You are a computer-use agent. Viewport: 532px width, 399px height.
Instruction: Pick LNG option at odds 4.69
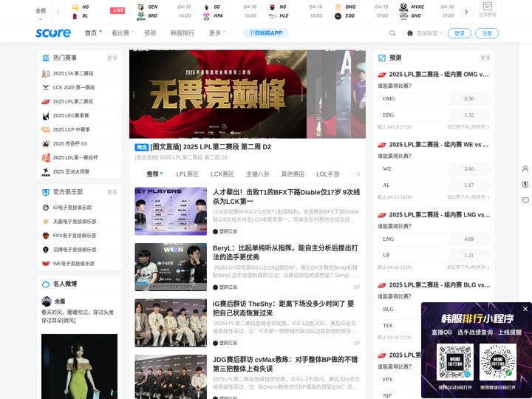(434, 239)
